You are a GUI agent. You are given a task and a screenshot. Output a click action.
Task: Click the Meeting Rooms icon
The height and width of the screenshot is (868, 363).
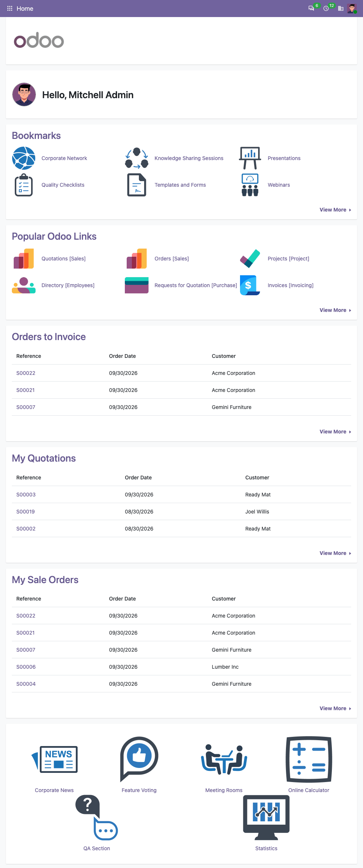224,759
